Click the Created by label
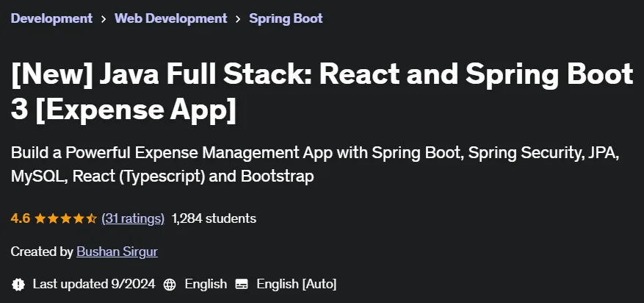Viewport: 644px width, 303px height. (42, 252)
